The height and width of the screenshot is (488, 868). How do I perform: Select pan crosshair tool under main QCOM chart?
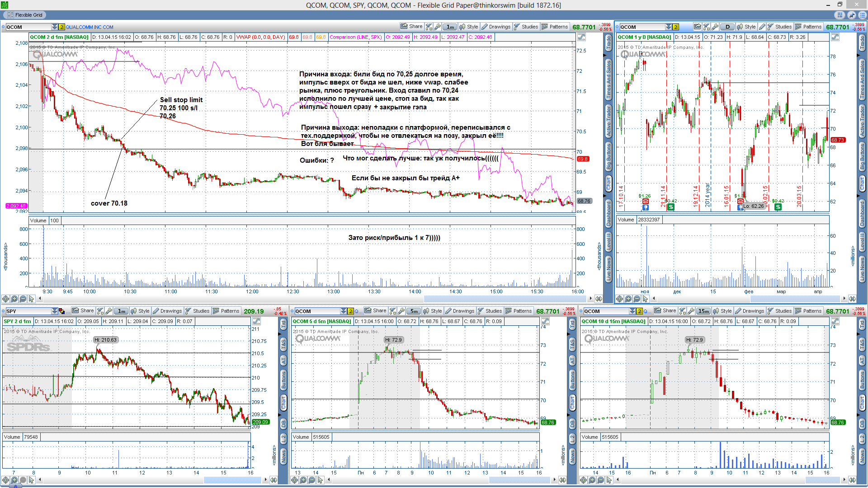click(x=6, y=299)
